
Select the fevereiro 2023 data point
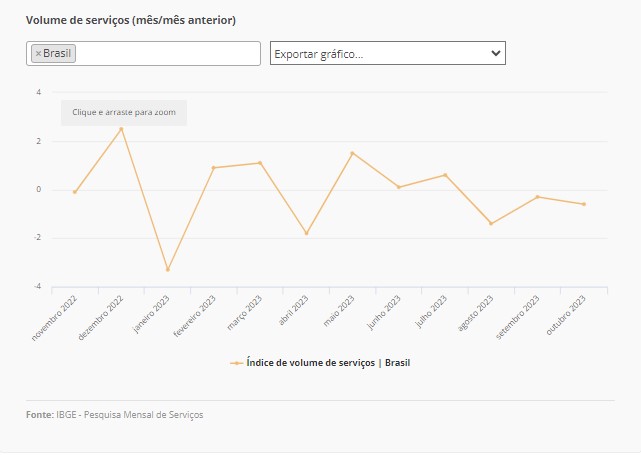214,168
